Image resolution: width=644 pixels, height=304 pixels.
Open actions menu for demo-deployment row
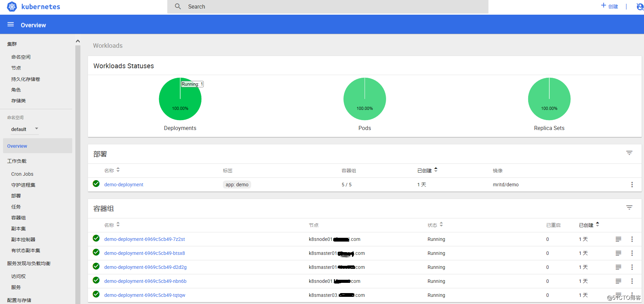632,185
